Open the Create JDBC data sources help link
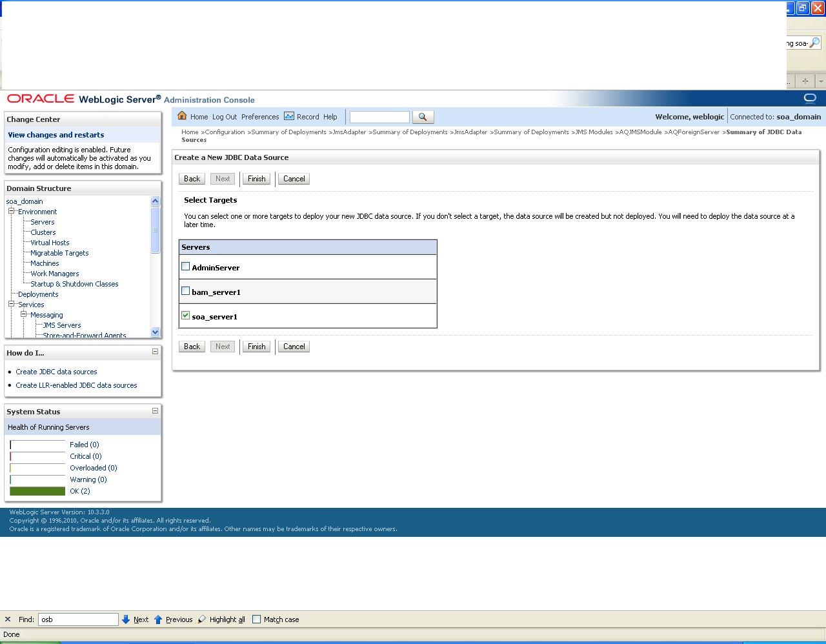This screenshot has height=644, width=826. click(56, 372)
